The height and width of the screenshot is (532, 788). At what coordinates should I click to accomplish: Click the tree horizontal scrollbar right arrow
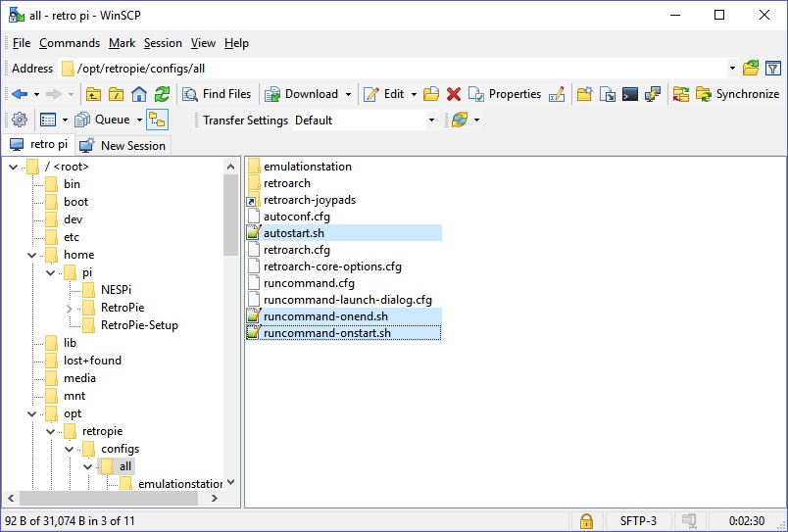point(215,499)
